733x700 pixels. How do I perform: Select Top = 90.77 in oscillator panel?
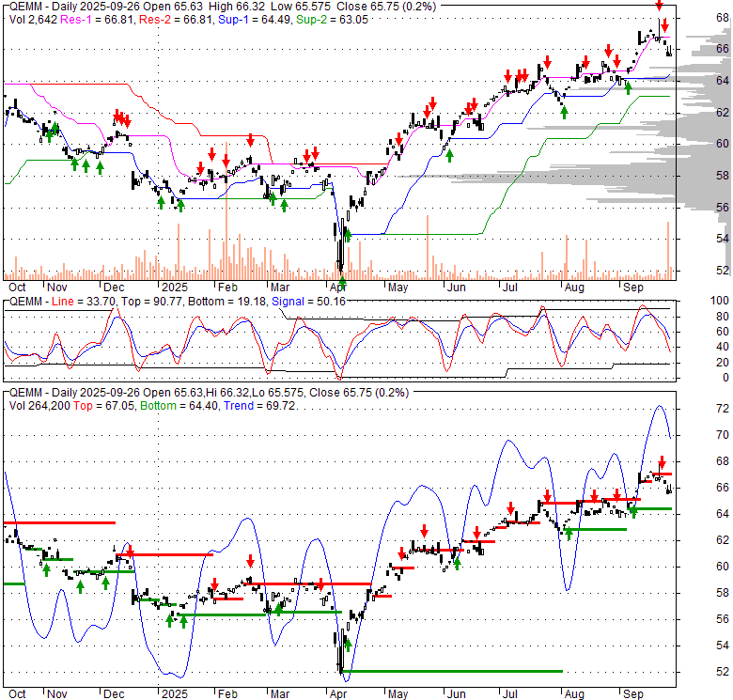[152, 302]
